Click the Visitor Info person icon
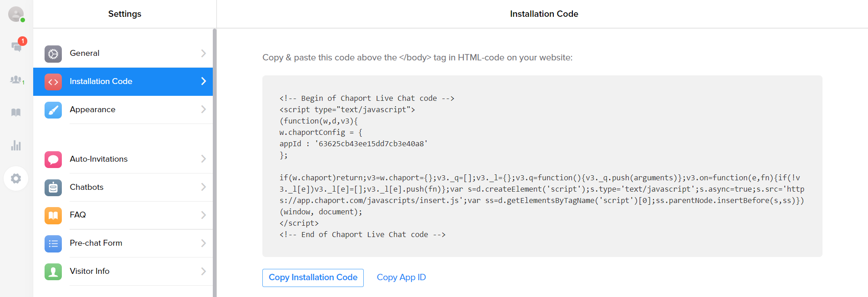This screenshot has height=297, width=868. 53,272
